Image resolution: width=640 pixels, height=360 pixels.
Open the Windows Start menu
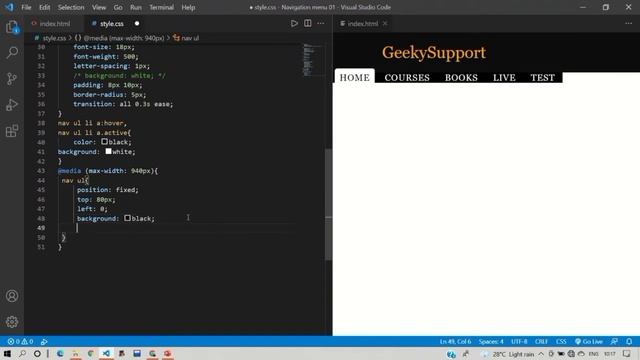tap(7, 353)
